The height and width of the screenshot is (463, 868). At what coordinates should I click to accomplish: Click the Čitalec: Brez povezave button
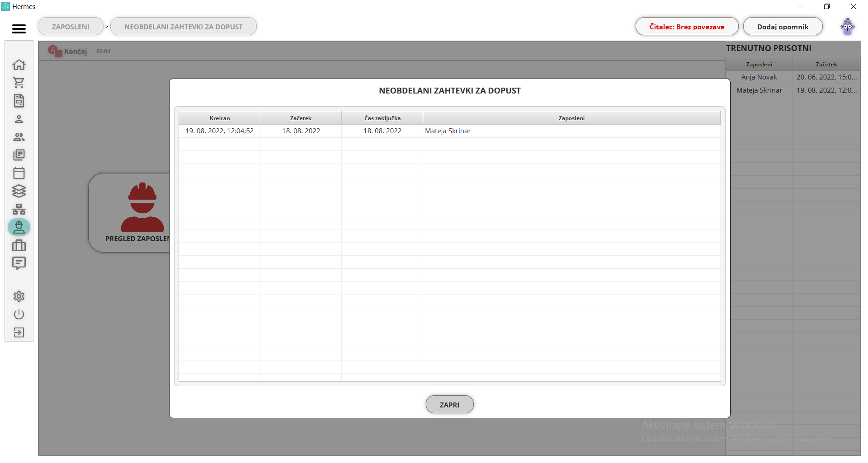click(x=687, y=27)
